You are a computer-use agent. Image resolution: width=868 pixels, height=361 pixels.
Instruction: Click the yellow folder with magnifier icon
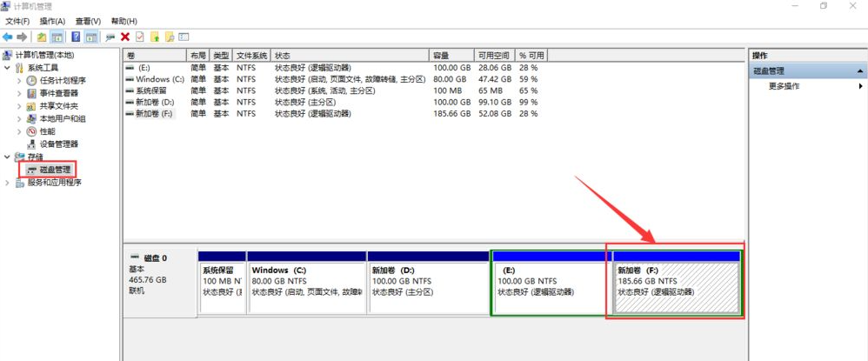pyautogui.click(x=170, y=37)
